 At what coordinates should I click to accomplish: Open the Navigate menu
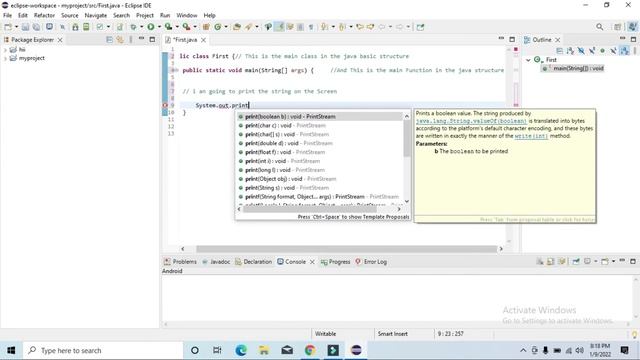(96, 15)
